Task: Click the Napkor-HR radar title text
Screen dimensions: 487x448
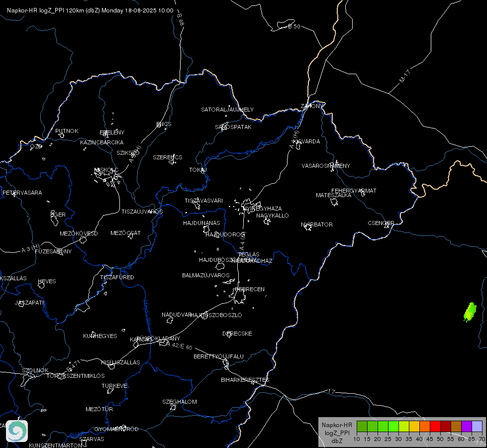Action: pos(90,10)
